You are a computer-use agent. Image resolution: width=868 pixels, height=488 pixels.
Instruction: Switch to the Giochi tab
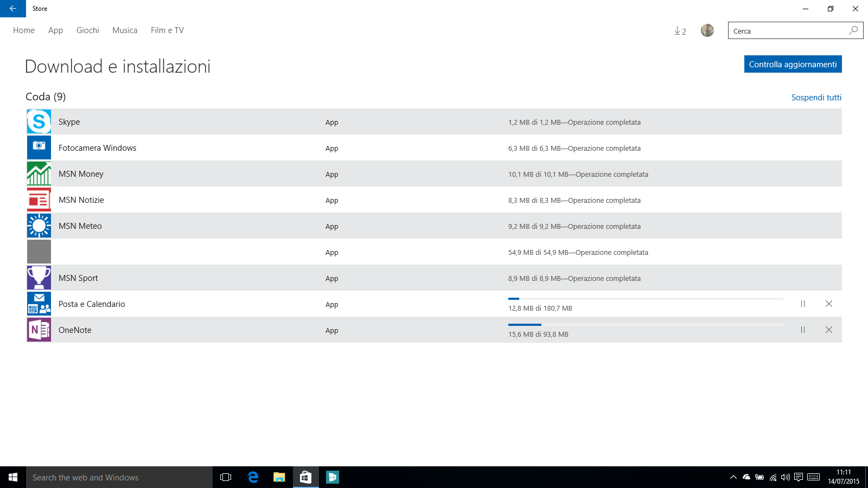(x=88, y=30)
